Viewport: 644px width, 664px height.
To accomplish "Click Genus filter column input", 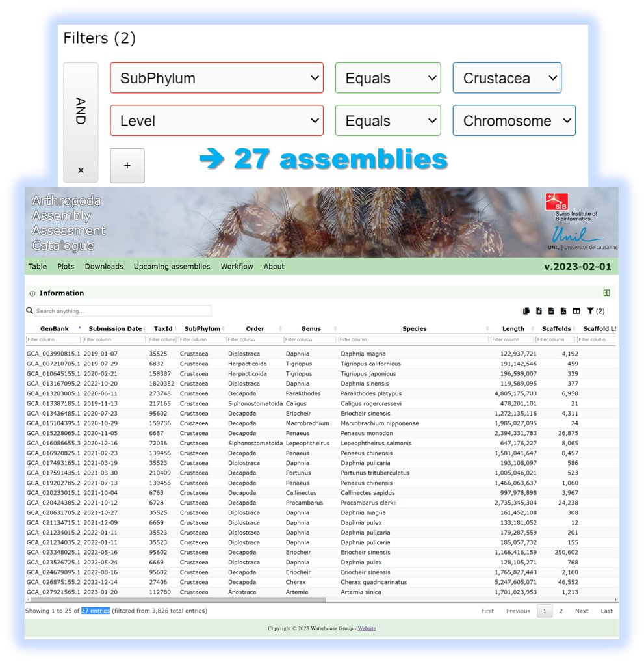I will (310, 339).
